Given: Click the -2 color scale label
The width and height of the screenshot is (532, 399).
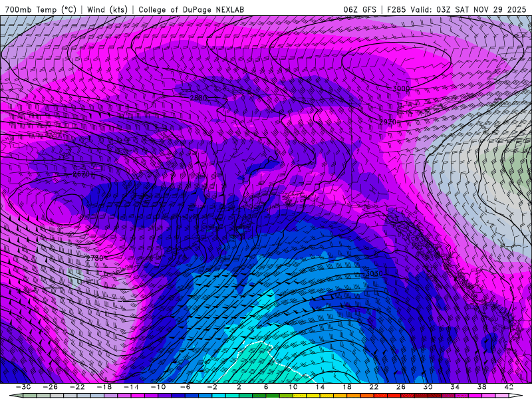Looking at the screenshot, I should (212, 387).
